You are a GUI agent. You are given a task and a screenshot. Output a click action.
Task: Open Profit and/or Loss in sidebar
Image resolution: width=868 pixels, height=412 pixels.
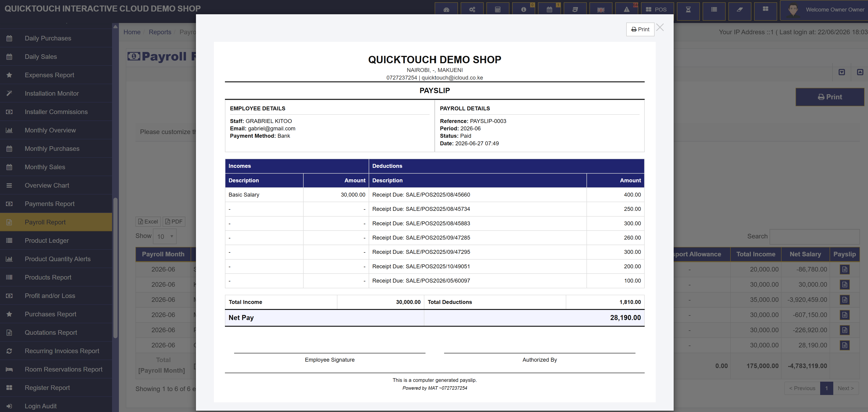(x=56, y=296)
